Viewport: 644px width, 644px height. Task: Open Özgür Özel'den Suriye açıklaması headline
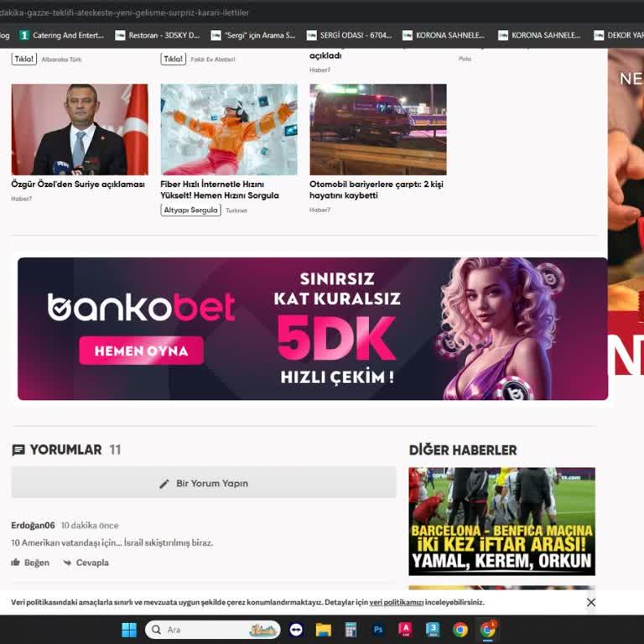[78, 184]
